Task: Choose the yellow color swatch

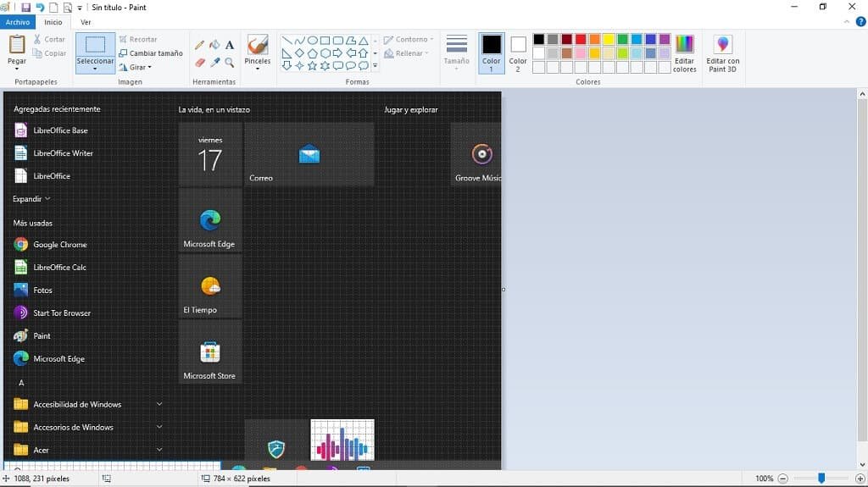Action: (609, 39)
